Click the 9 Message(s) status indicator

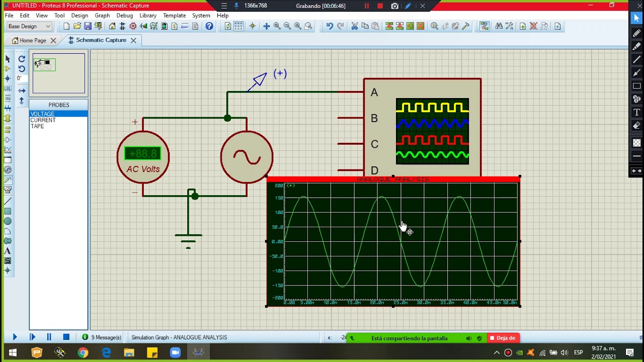click(102, 337)
